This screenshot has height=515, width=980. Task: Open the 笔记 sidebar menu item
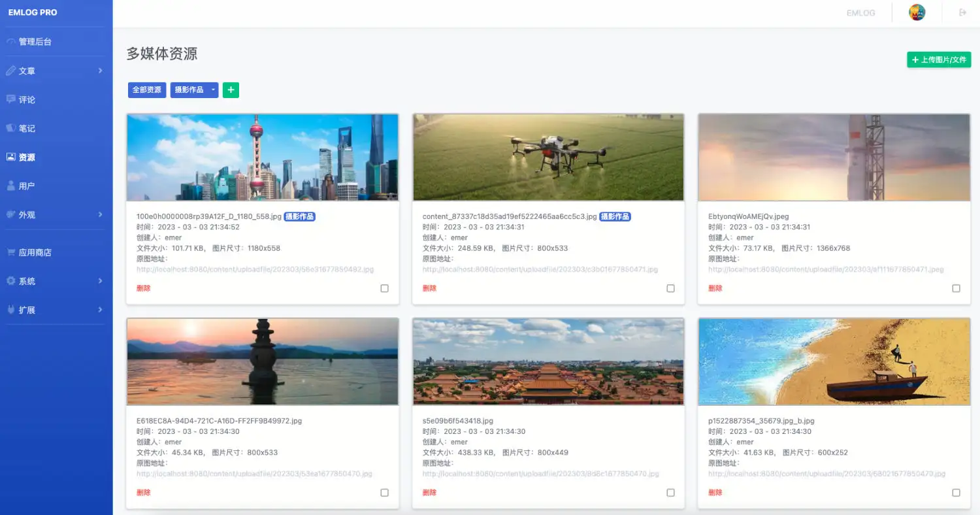pos(27,129)
